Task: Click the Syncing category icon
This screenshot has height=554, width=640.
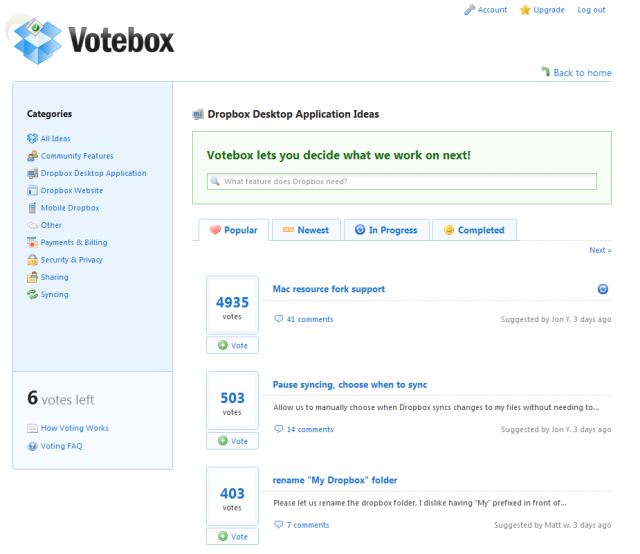Action: coord(32,295)
